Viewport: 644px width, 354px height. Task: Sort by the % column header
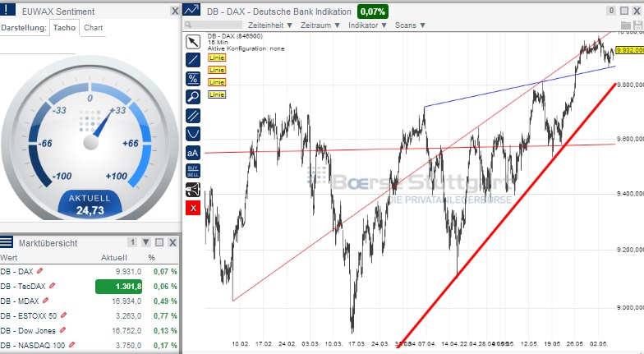(151, 258)
